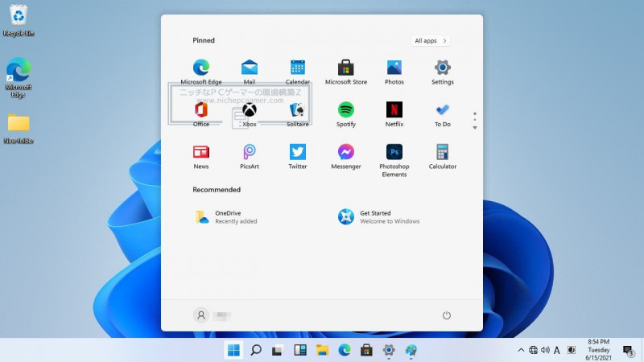
Task: Open Widgets from the taskbar
Action: 299,350
